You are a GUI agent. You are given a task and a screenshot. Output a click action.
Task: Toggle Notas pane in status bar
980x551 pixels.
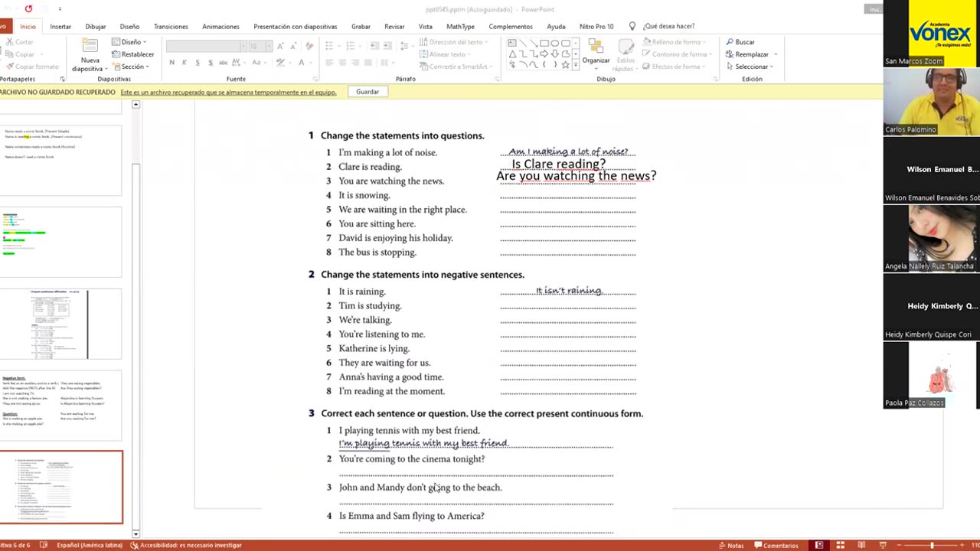coord(731,545)
